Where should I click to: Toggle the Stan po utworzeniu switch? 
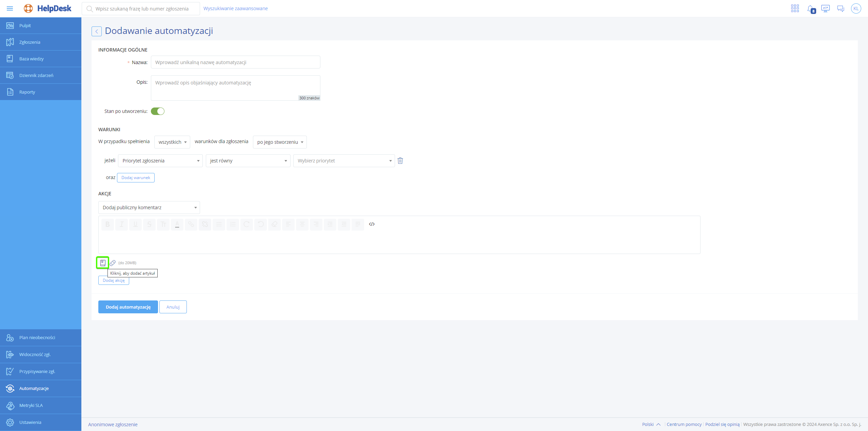(158, 111)
